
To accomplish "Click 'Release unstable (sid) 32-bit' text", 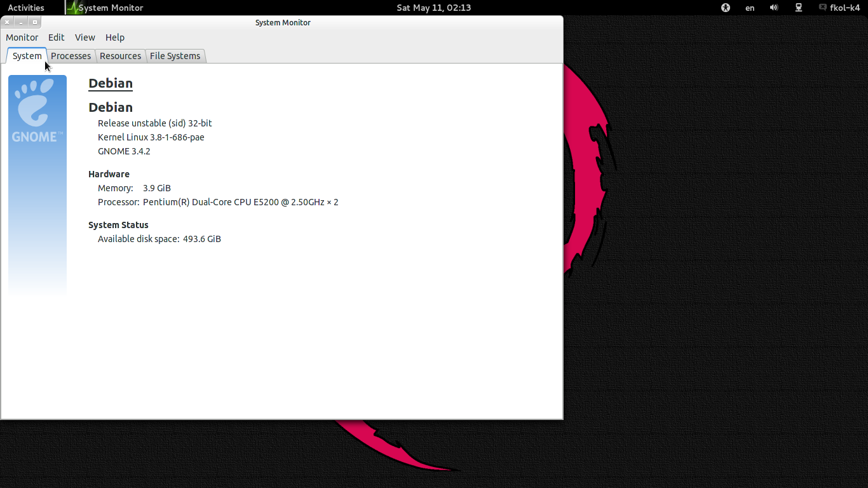I will point(155,123).
